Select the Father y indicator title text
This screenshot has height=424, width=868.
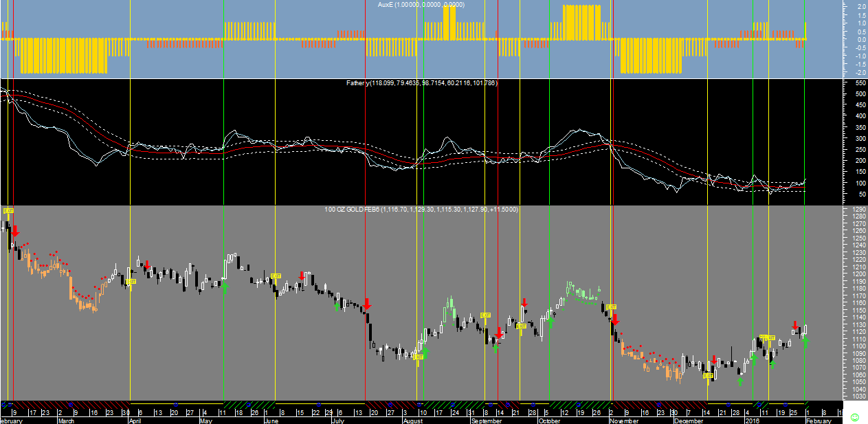[421, 83]
